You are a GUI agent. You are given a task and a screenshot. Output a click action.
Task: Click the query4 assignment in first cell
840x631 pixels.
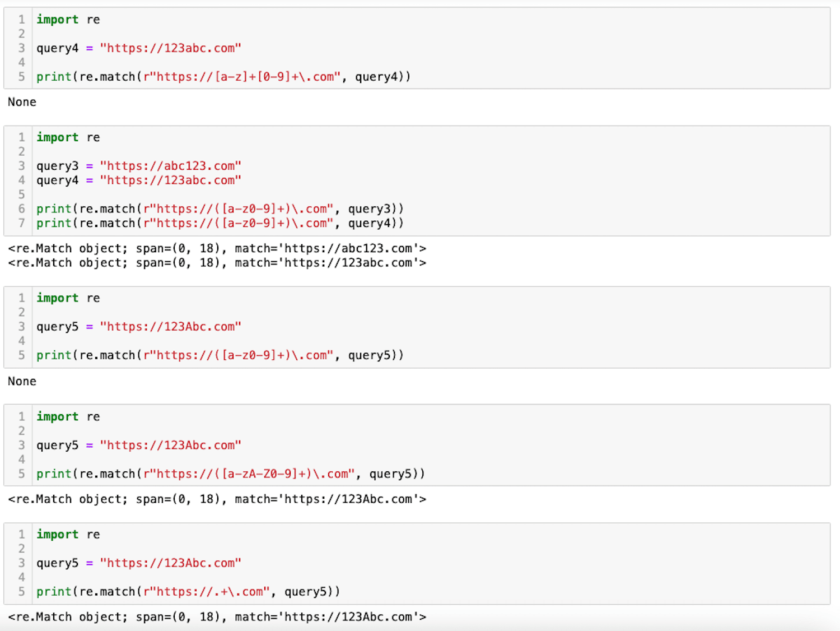139,48
